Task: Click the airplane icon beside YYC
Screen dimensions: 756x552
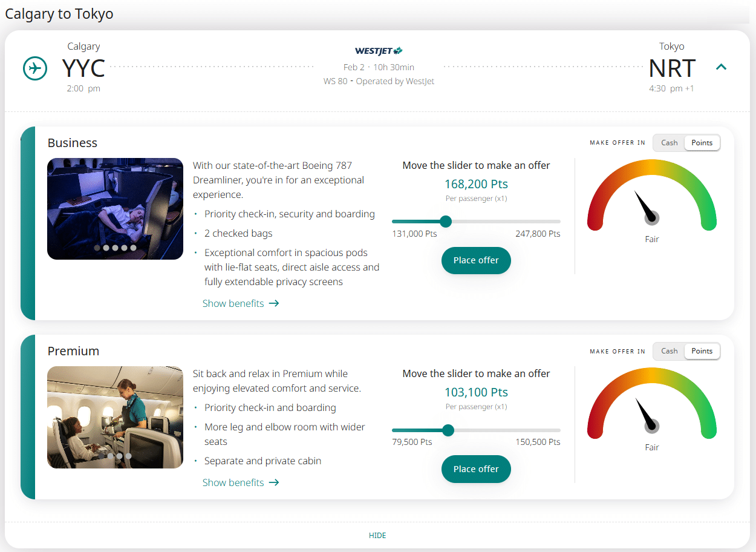Action: pos(35,68)
